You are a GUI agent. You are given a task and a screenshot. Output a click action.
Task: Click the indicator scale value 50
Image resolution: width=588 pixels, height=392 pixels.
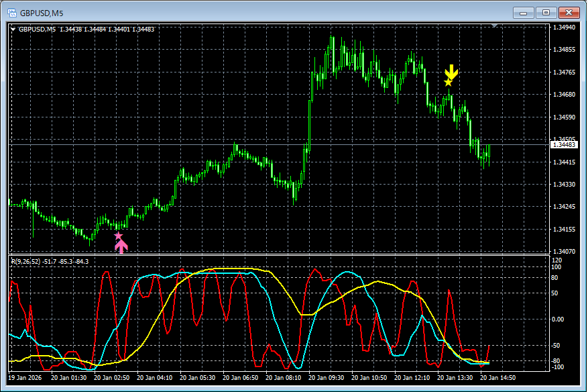[x=555, y=293]
